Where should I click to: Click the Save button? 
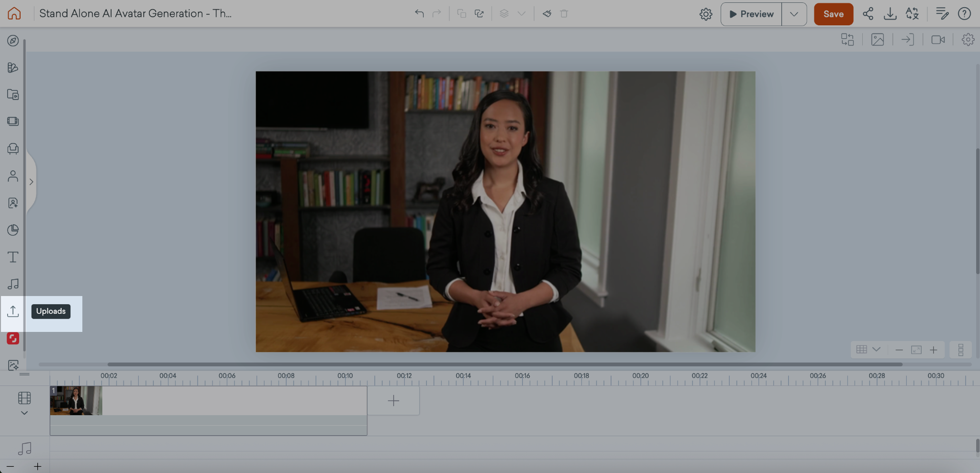pyautogui.click(x=833, y=14)
